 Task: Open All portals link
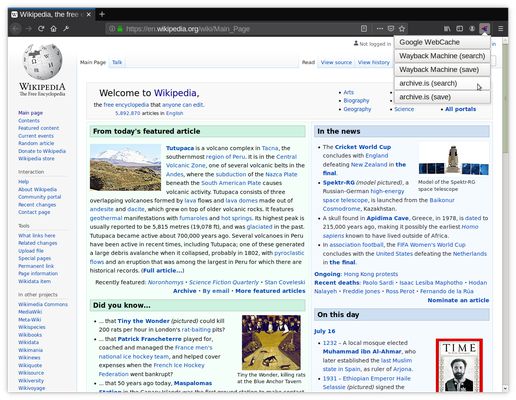click(460, 109)
